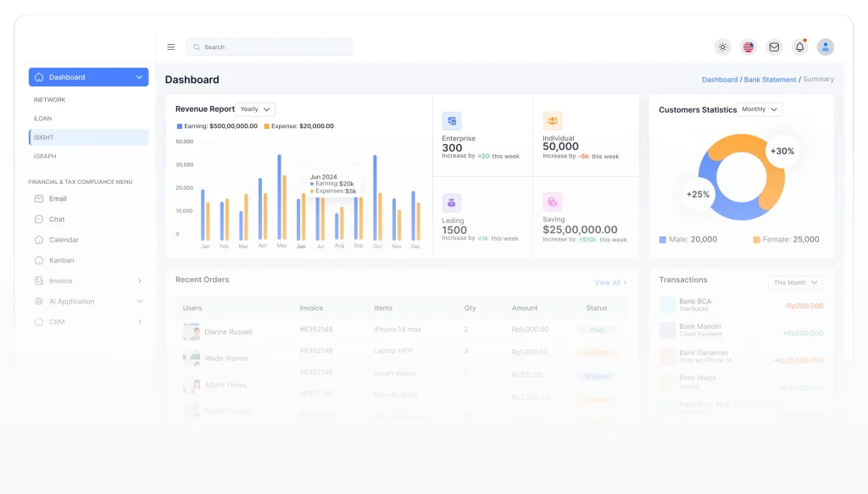Click the search magnifier icon
The width and height of the screenshot is (868, 494).
coord(197,47)
